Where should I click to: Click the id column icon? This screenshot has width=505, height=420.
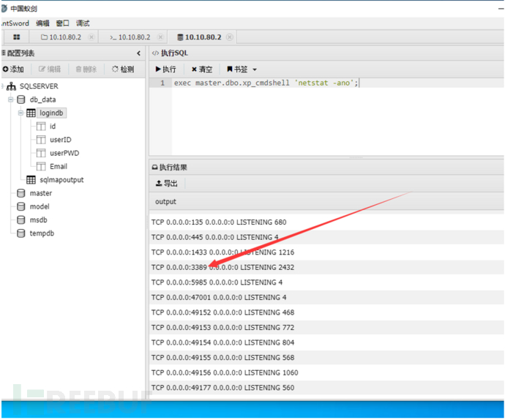[41, 127]
